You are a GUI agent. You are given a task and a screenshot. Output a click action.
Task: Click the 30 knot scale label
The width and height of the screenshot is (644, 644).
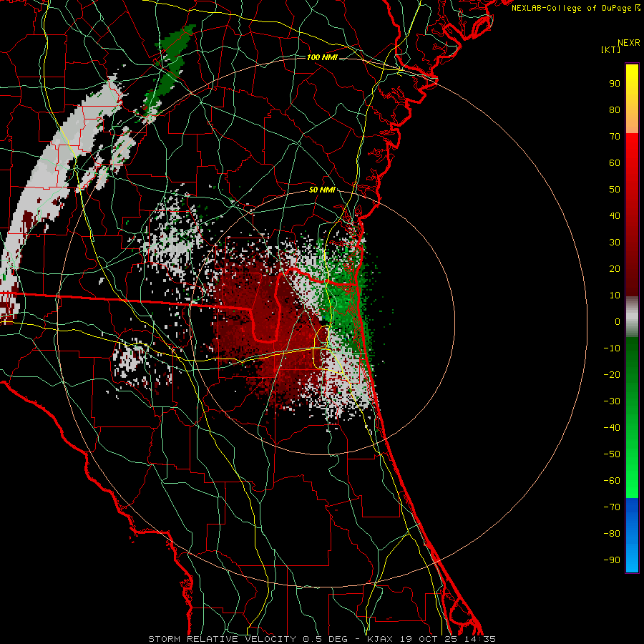pos(615,243)
